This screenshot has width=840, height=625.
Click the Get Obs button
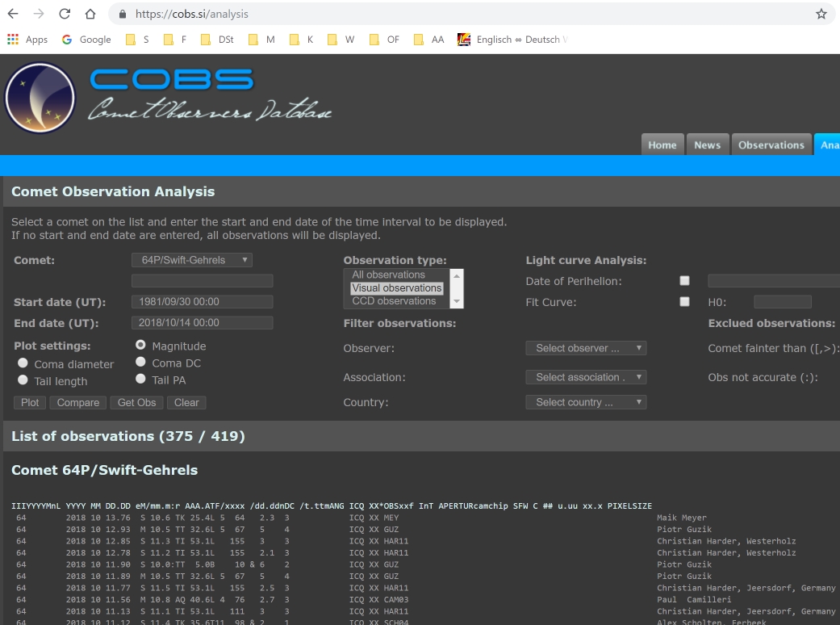click(x=136, y=403)
